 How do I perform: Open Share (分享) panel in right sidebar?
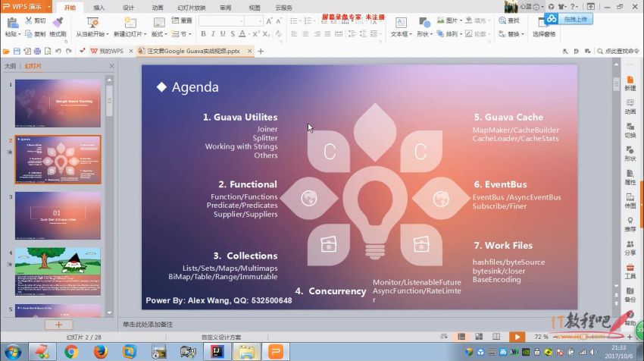(630, 248)
